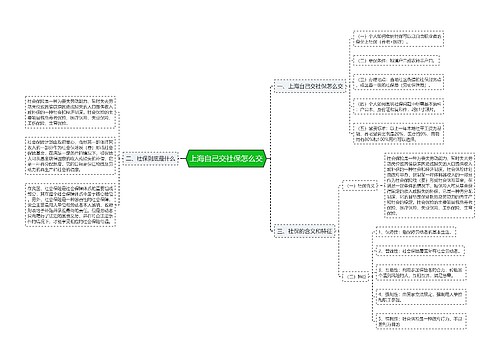
Task: Select branch 一、上海自己交社保怎么交
Action: [310, 86]
